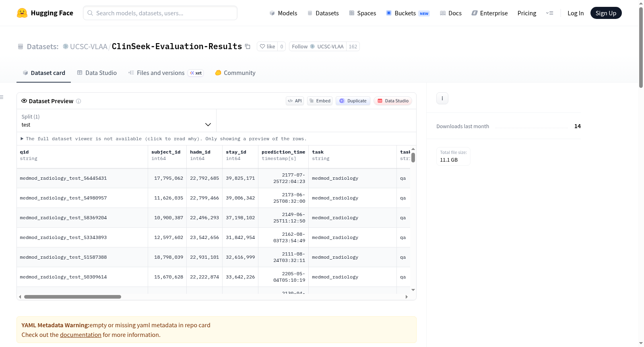Image resolution: width=644 pixels, height=347 pixels.
Task: Expand the dataset viewer not available notice
Action: point(164,139)
